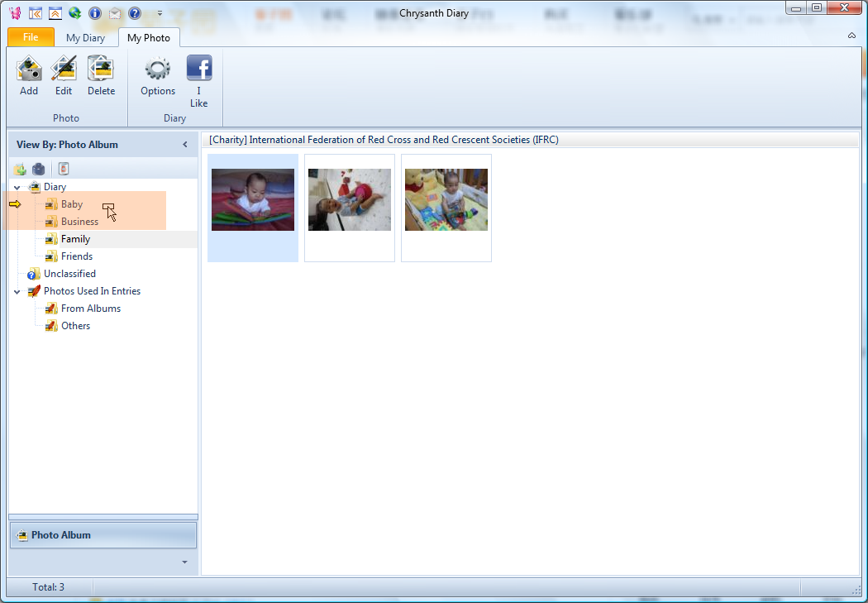Select Unclassified in the album tree
868x603 pixels.
click(69, 274)
